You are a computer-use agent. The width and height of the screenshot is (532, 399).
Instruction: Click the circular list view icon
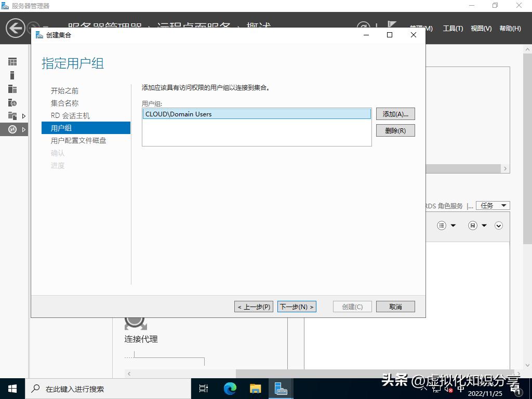[x=442, y=225]
